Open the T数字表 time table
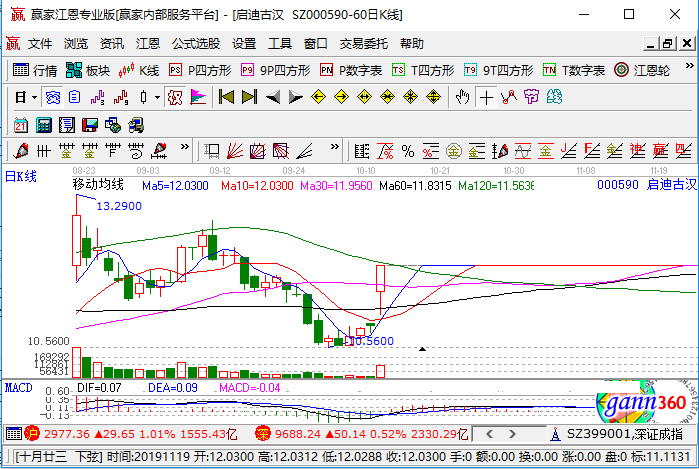Screen dimensions: 699x469 click(x=574, y=70)
